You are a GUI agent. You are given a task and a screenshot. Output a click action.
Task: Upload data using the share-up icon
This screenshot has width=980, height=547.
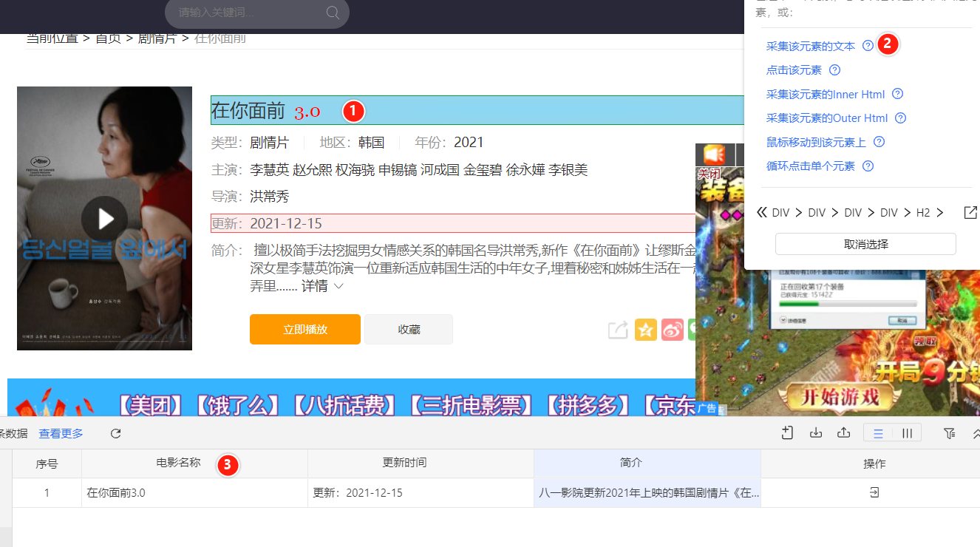[843, 432]
